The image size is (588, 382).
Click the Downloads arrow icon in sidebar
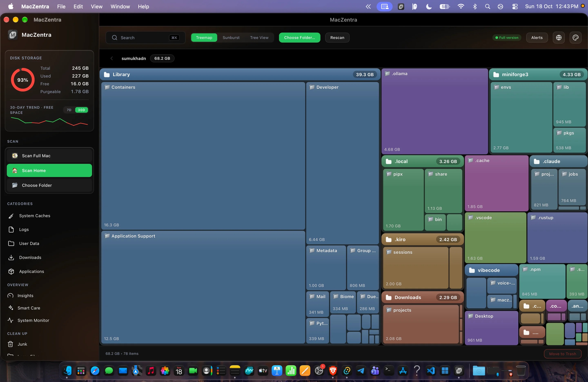pos(11,257)
